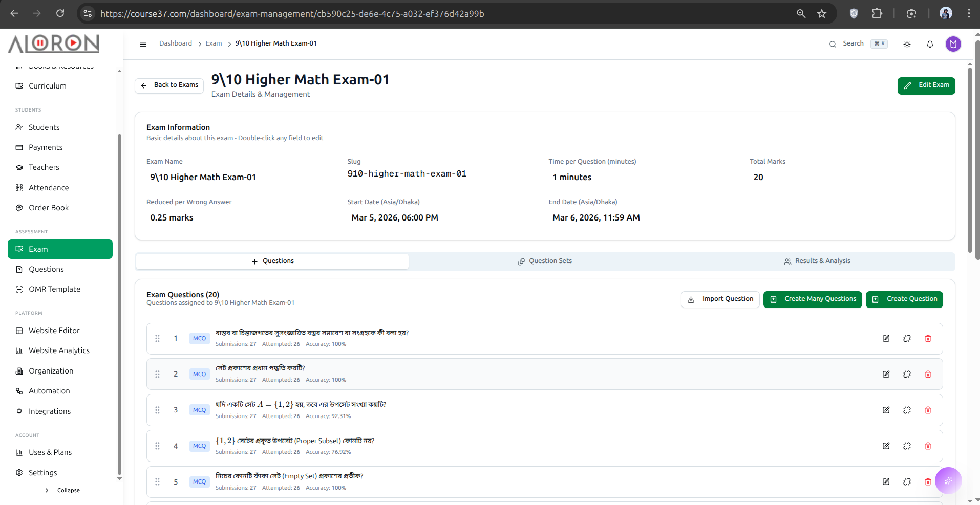
Task: Open the purple user avatar menu
Action: 953,44
